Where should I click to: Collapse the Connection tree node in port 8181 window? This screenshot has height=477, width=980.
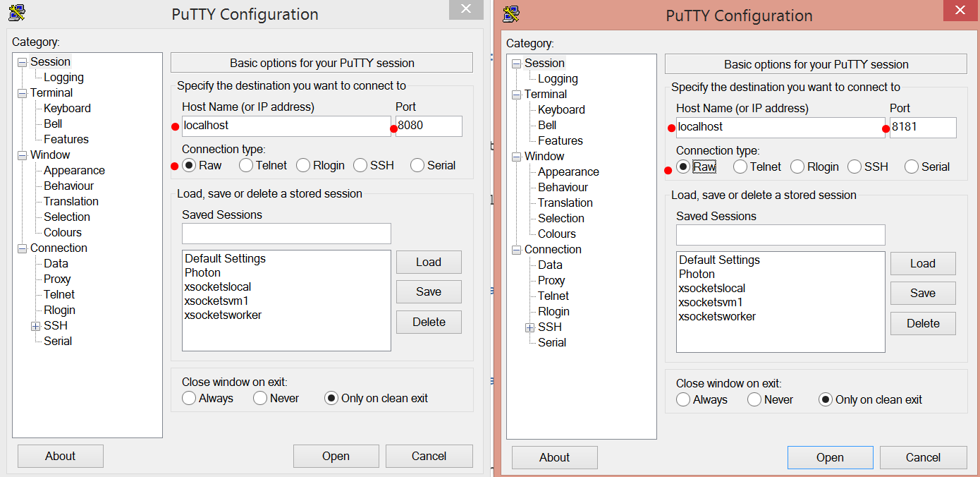517,250
